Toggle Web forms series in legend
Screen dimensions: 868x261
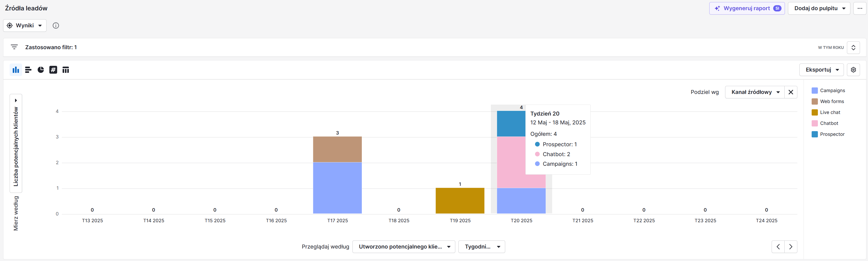827,101
